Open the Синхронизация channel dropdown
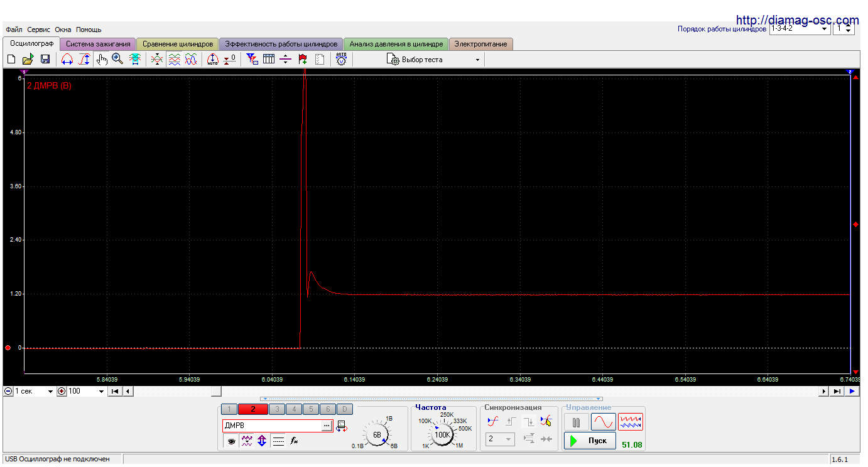868x467 pixels. click(x=501, y=439)
